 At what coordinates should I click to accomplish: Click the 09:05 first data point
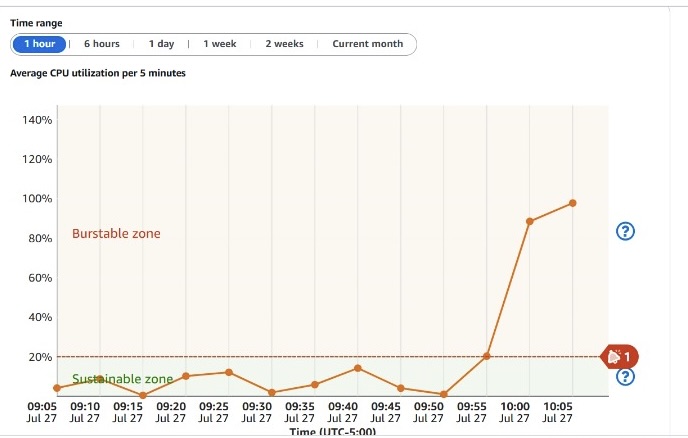point(57,388)
